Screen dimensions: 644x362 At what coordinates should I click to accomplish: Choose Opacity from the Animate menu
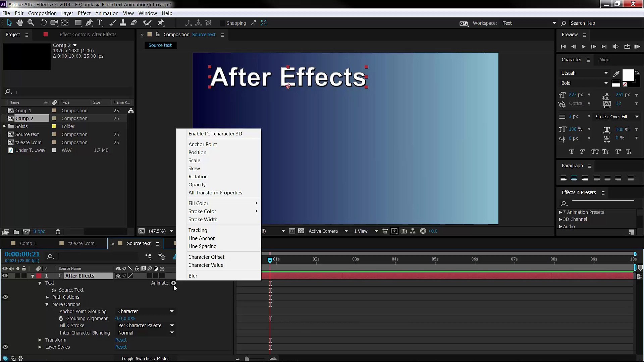pos(197,185)
